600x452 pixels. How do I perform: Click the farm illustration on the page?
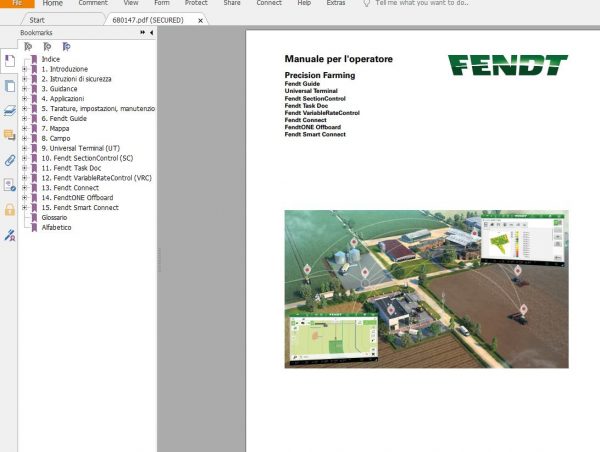(426, 289)
